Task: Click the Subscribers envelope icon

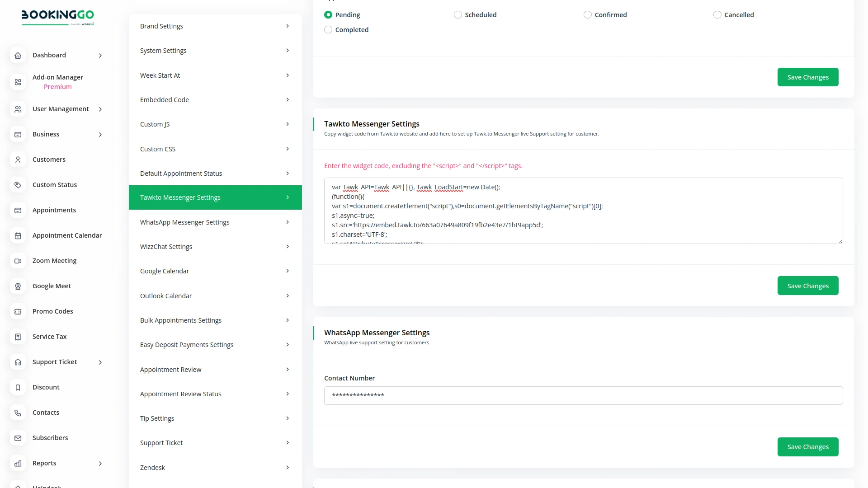Action: (18, 438)
